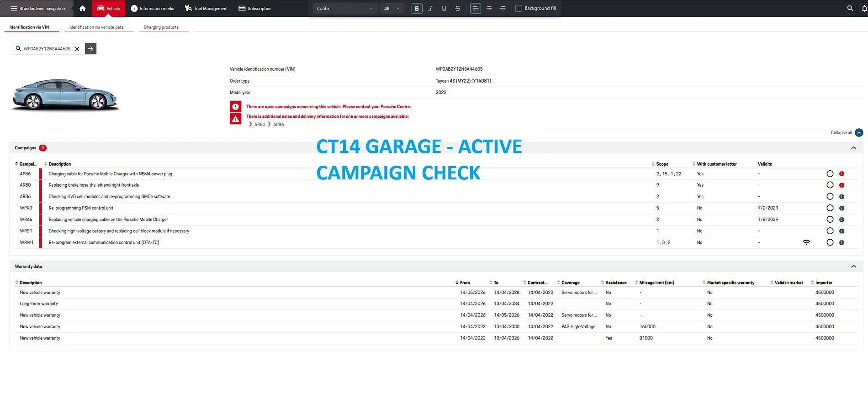Select the radio circle for WRW1
The image size is (868, 393).
pos(830,242)
